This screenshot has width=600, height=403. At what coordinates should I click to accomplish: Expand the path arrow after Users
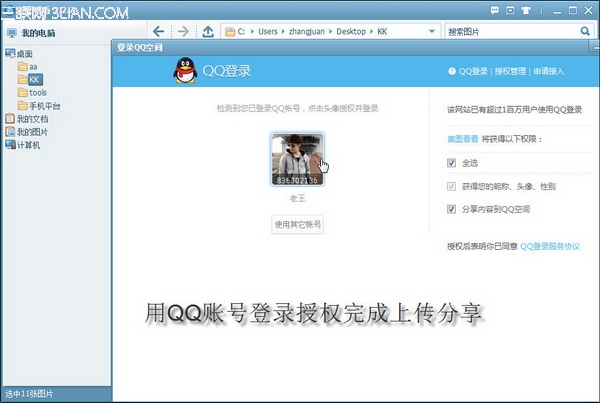coord(283,31)
